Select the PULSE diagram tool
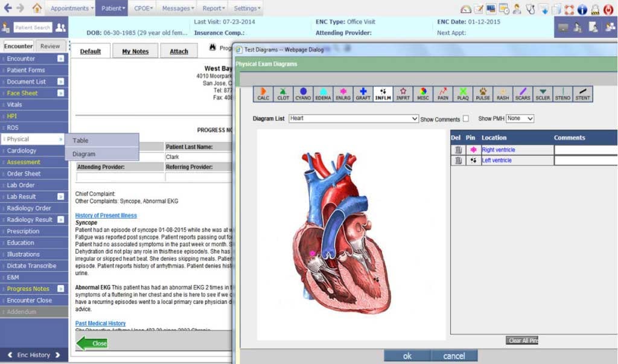 pyautogui.click(x=482, y=94)
